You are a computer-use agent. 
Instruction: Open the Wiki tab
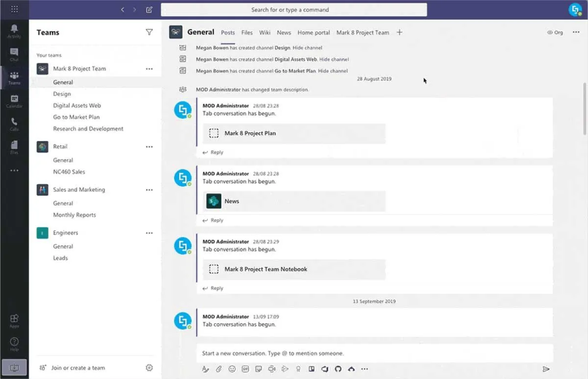[x=265, y=32]
